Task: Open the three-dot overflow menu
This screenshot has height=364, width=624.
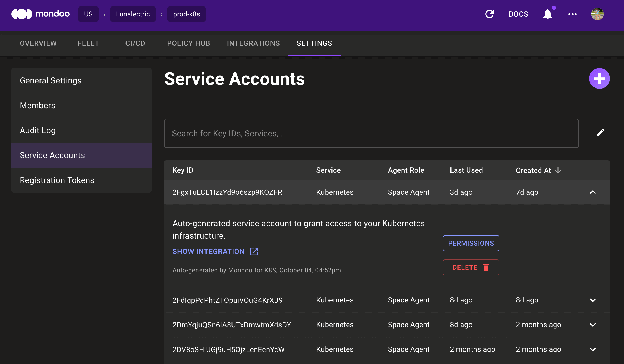Action: coord(572,14)
